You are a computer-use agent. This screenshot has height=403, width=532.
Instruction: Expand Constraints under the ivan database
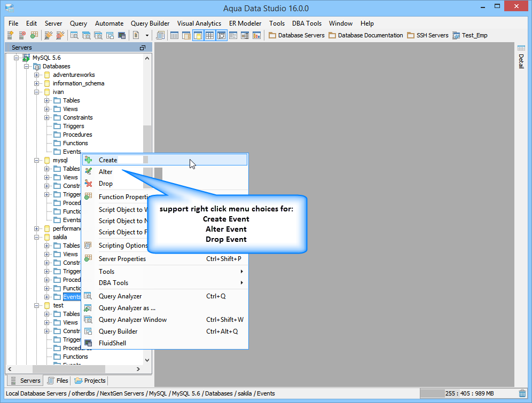[47, 117]
